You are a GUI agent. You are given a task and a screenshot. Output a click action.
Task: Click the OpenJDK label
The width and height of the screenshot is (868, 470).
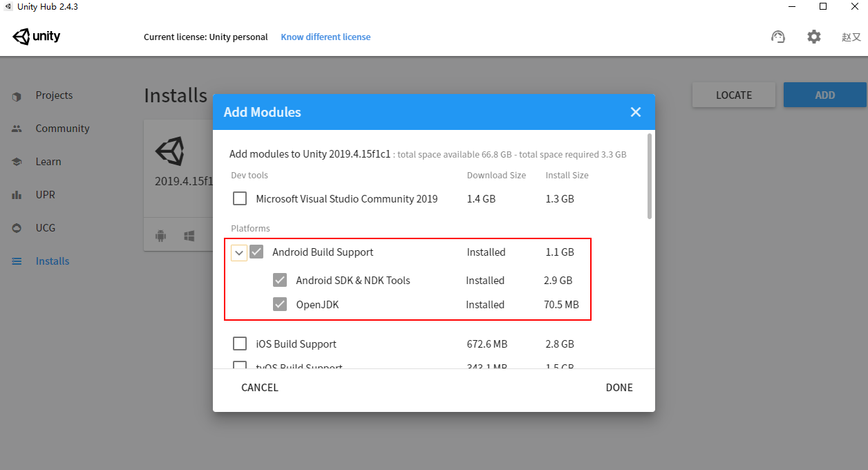coord(317,305)
